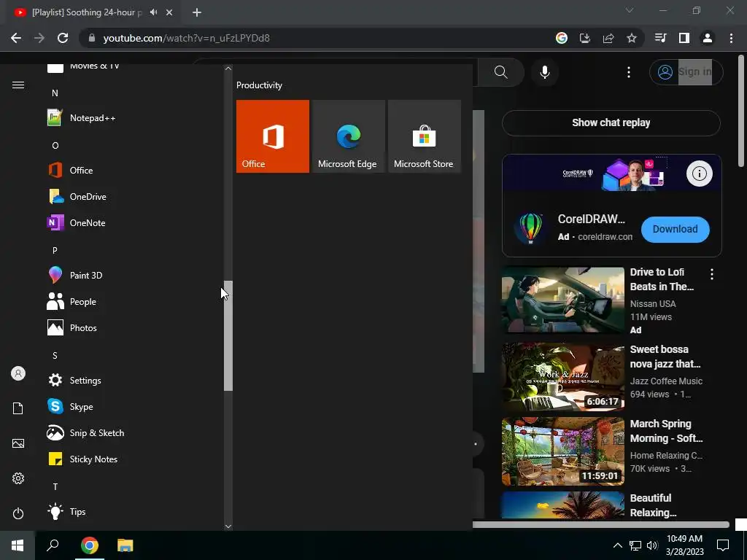Expand the Start menu hamburger icon
The width and height of the screenshot is (747, 560).
click(x=18, y=85)
